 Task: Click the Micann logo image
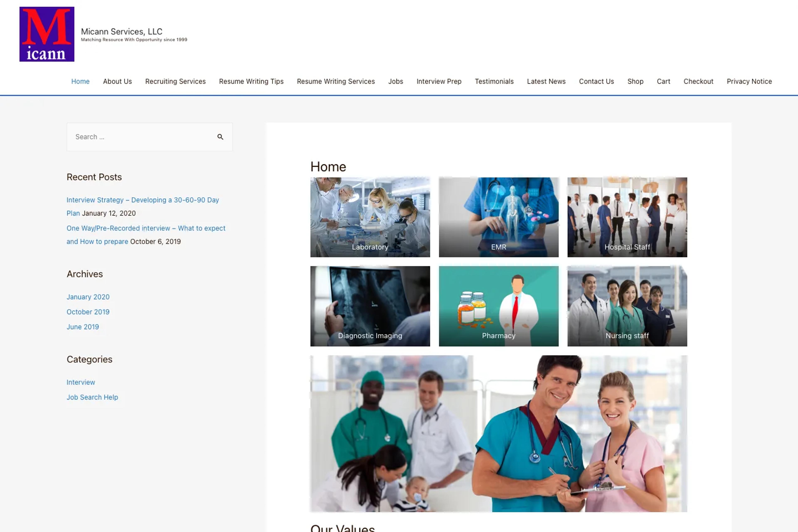coord(47,34)
